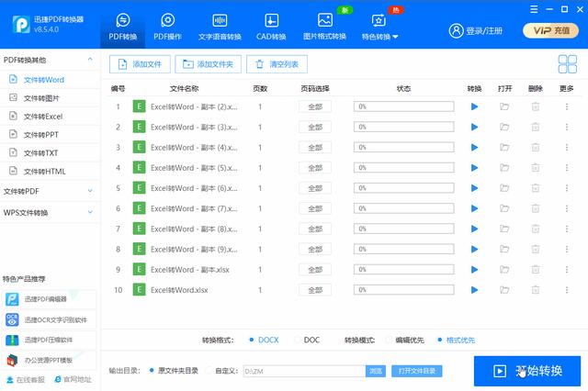Open page selection 全部 for row 6
The width and height of the screenshot is (588, 391).
315,208
